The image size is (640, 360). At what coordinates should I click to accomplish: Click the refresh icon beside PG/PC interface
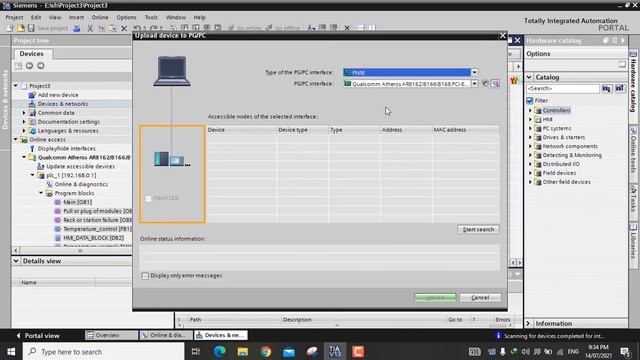tap(485, 84)
